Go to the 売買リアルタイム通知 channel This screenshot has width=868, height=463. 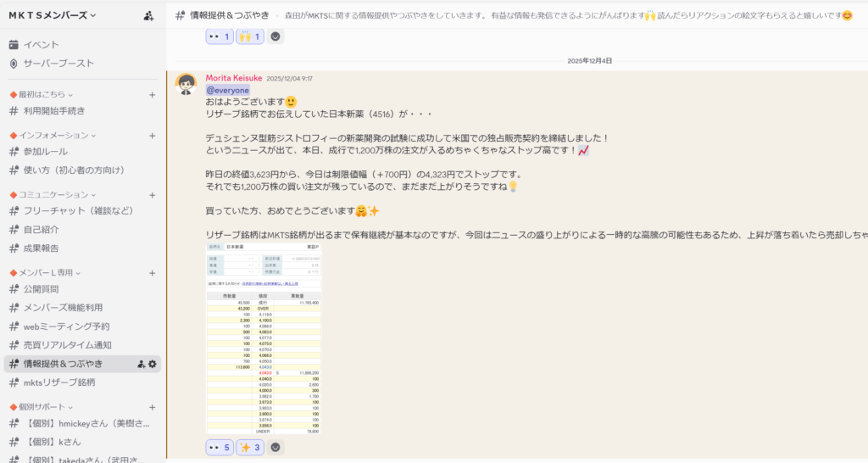point(67,345)
